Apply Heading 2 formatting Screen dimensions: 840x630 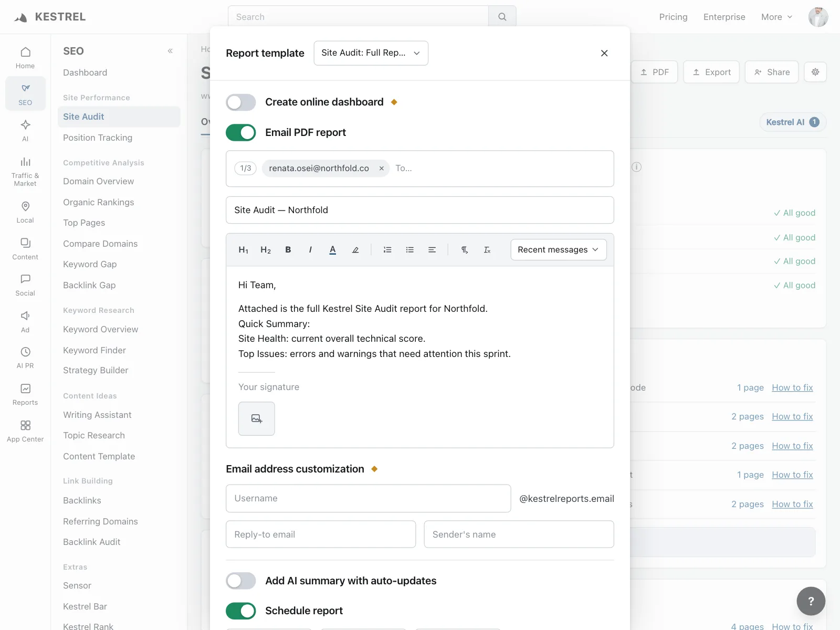tap(266, 250)
